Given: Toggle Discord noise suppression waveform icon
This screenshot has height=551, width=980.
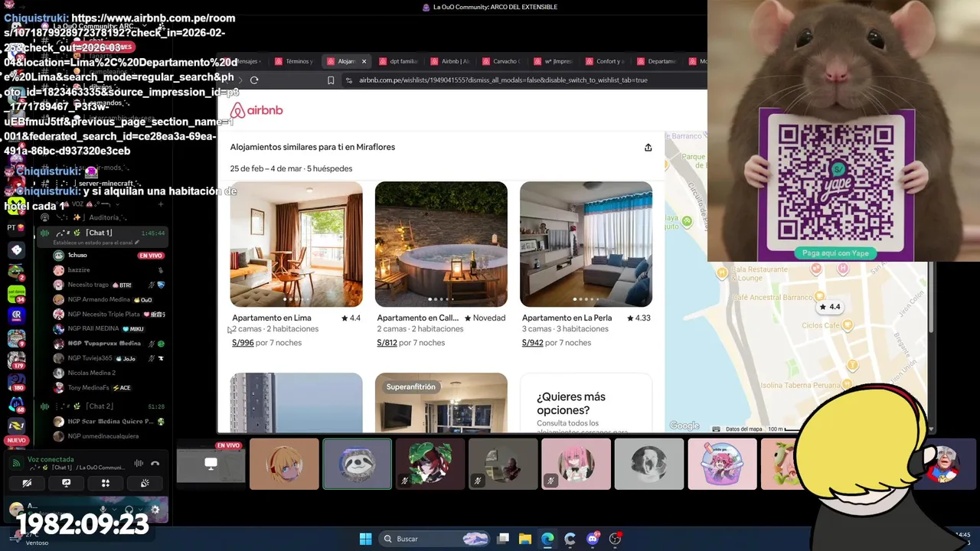Looking at the screenshot, I should [x=139, y=463].
